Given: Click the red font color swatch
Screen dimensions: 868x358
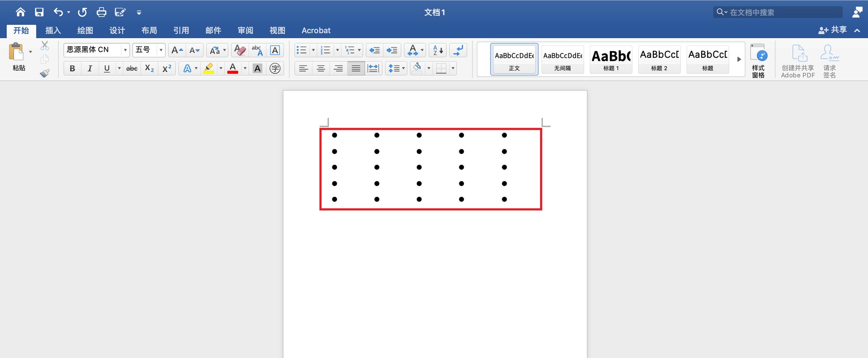Looking at the screenshot, I should (233, 68).
